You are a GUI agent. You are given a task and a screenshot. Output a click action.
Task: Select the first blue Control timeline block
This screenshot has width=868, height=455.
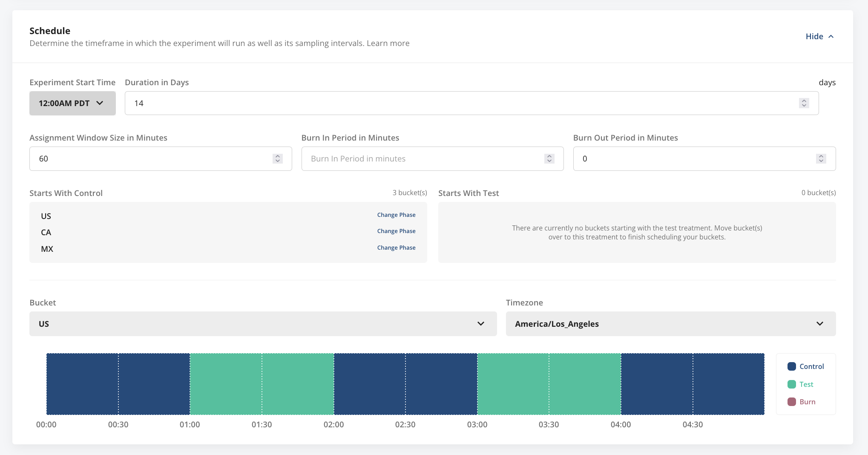tap(82, 383)
